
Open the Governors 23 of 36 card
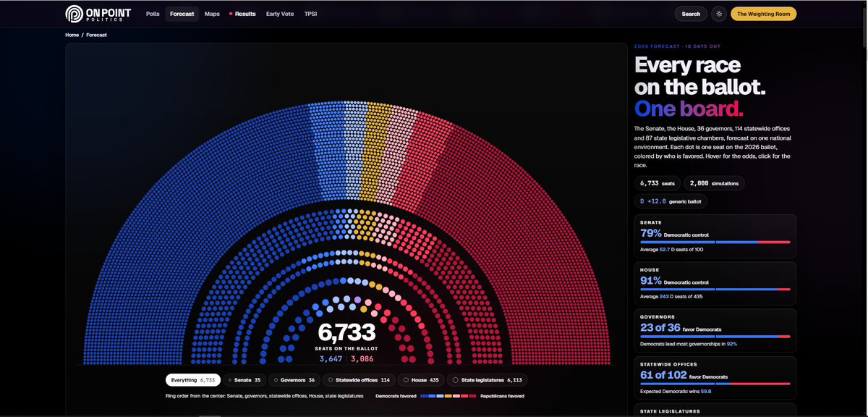point(715,331)
